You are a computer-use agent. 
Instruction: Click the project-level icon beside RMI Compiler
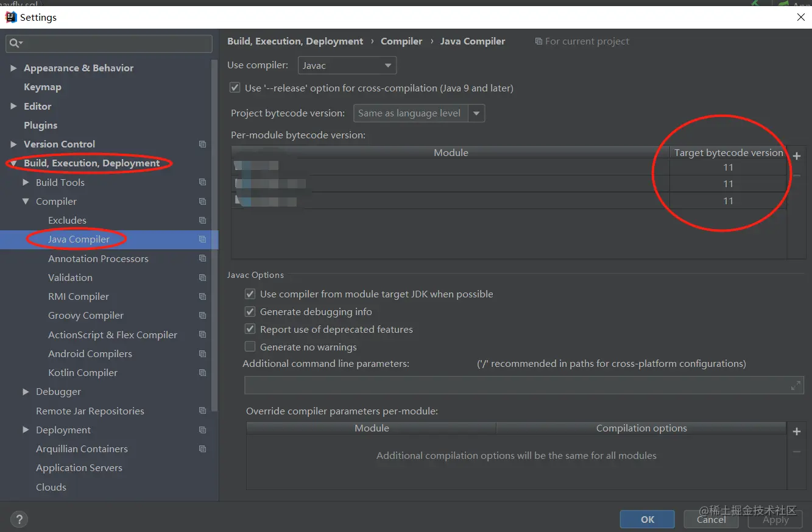pos(203,296)
